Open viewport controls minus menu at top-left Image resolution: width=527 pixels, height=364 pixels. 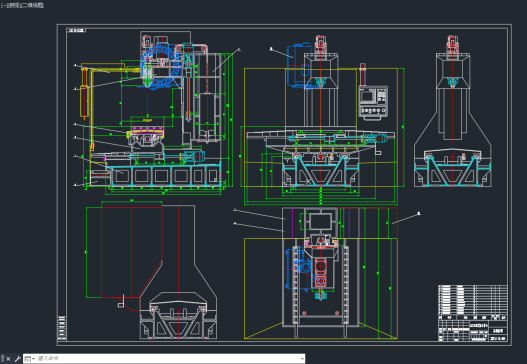coord(3,5)
